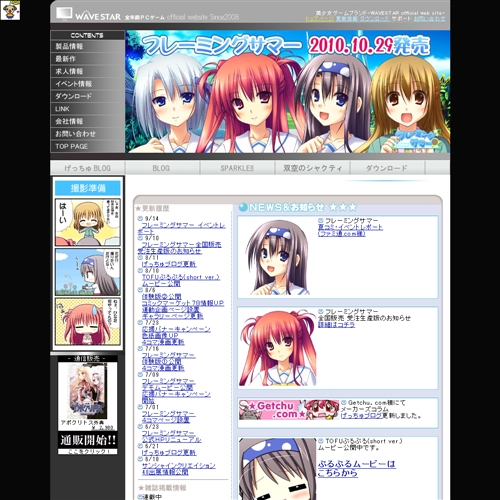Select 求人情報 from the sidebar menu
500x500 pixels.
[87, 71]
